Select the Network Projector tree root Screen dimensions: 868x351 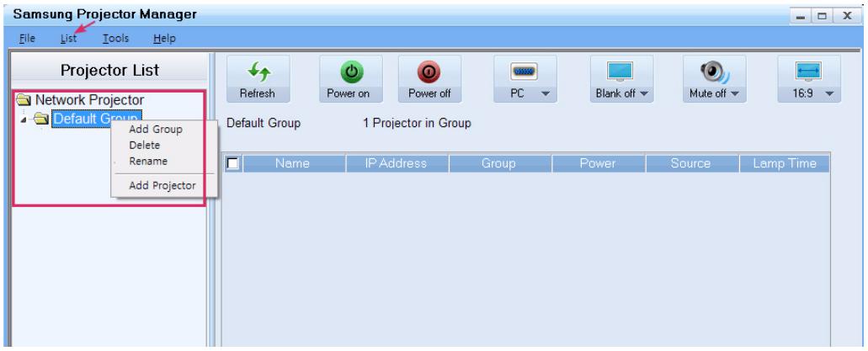click(90, 100)
